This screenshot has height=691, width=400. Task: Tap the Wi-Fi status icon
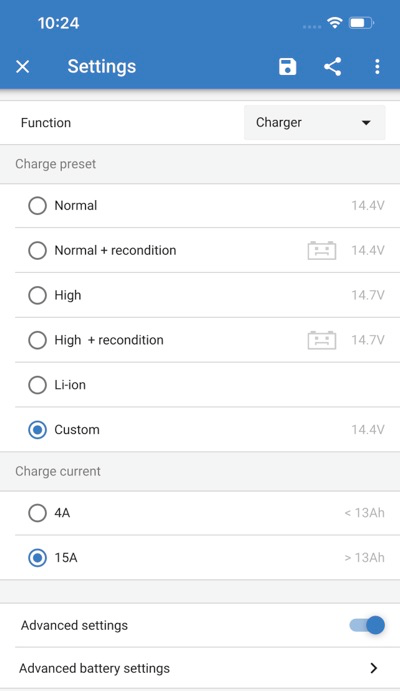point(335,22)
